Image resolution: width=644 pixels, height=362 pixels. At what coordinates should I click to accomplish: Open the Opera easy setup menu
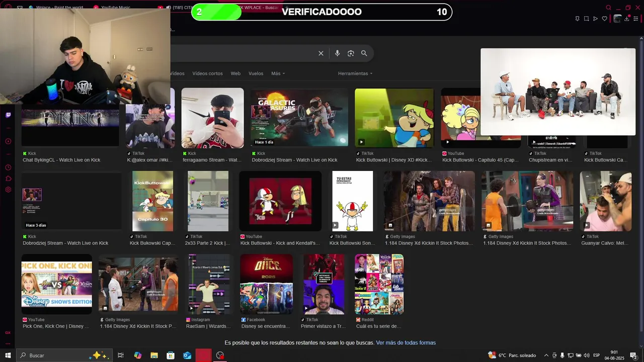(x=636, y=19)
